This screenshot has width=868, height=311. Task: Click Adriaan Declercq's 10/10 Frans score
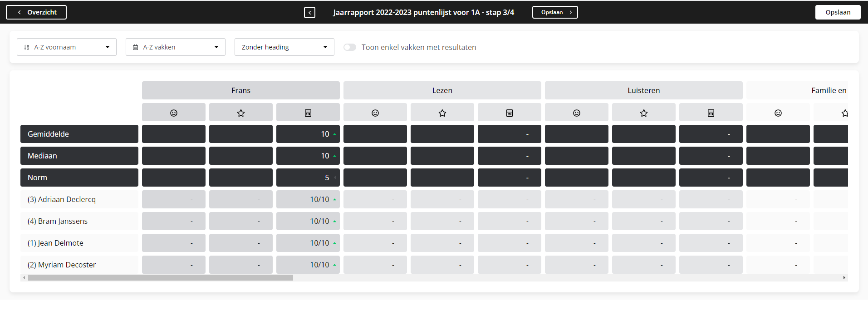click(x=319, y=199)
